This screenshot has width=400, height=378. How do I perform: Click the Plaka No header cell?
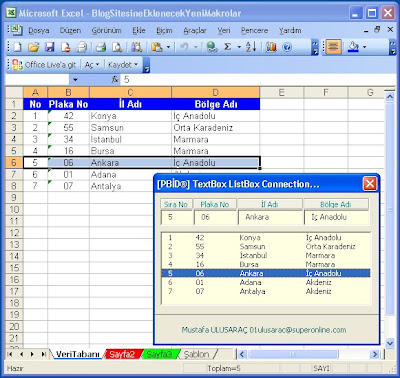click(x=68, y=104)
